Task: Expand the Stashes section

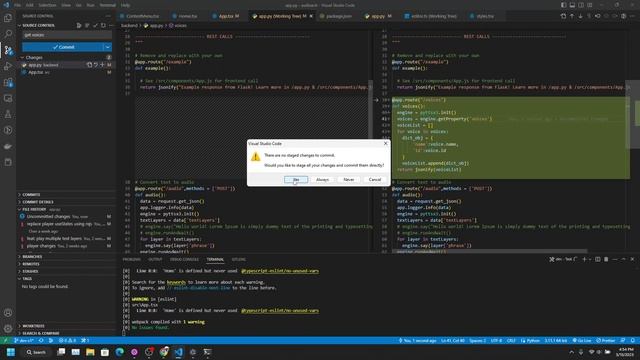Action: pyautogui.click(x=67, y=271)
